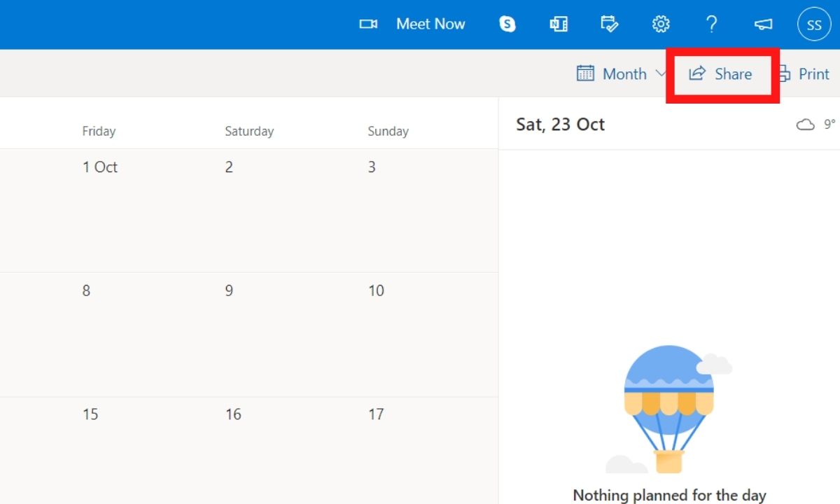Open the Settings gear icon
The width and height of the screenshot is (840, 504).
[661, 24]
